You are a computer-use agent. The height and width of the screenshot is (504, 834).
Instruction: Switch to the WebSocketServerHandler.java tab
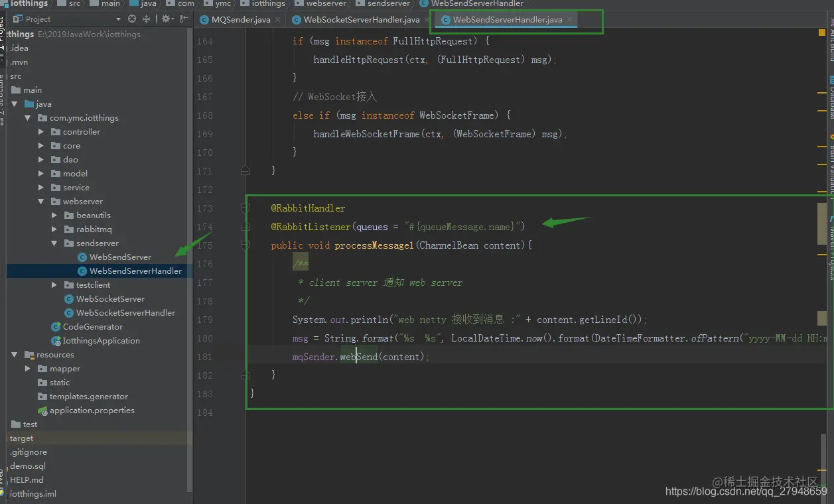point(362,20)
